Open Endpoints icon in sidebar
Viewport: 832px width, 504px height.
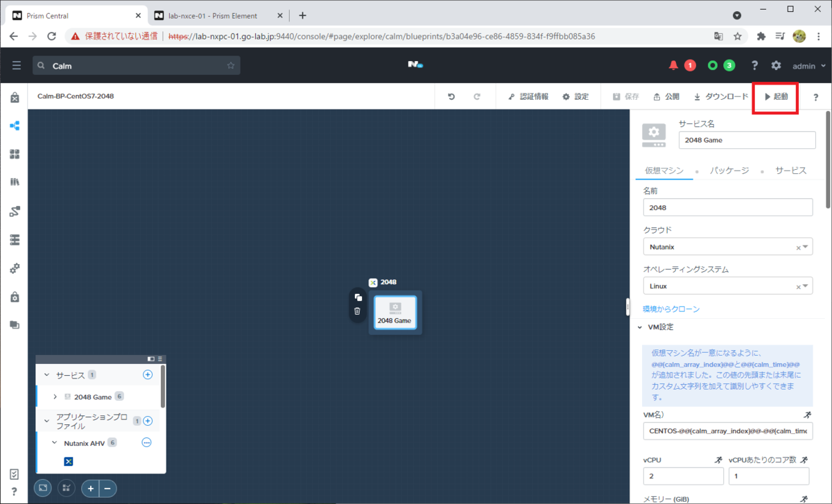coord(15,240)
